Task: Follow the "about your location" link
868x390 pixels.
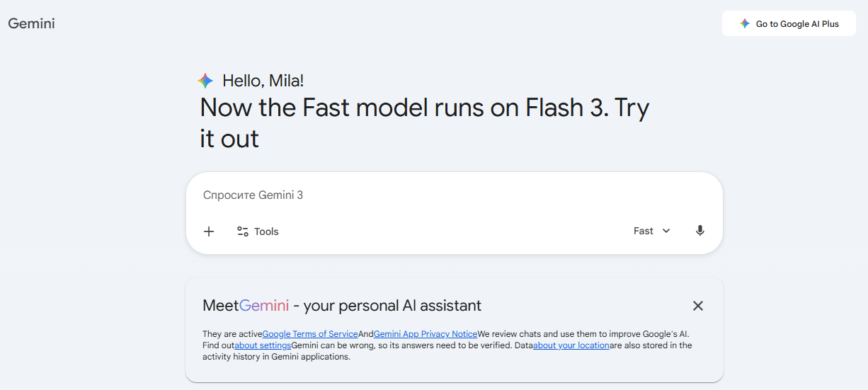Action: click(571, 345)
